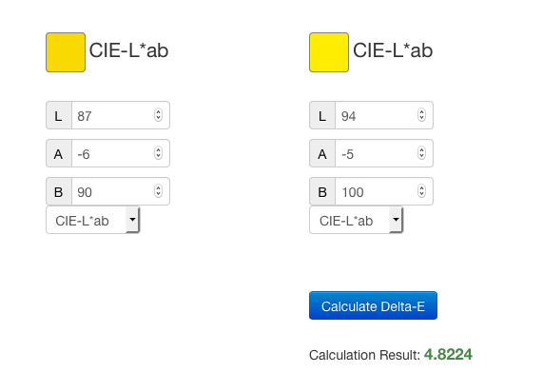Click the spinner arrows on right A field
The image size is (543, 392).
pos(421,153)
